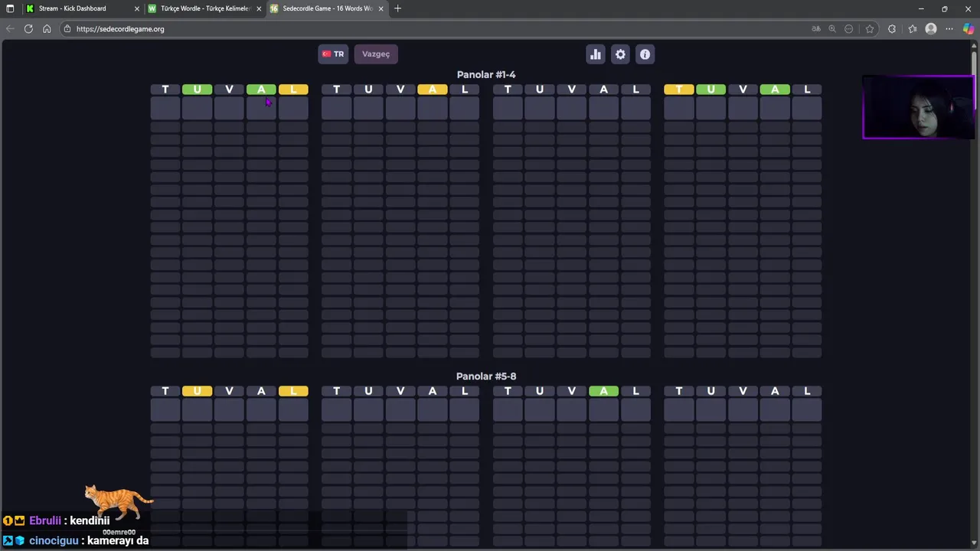Image resolution: width=980 pixels, height=551 pixels.
Task: Open the Copilot sidebar icon
Action: coord(970,29)
